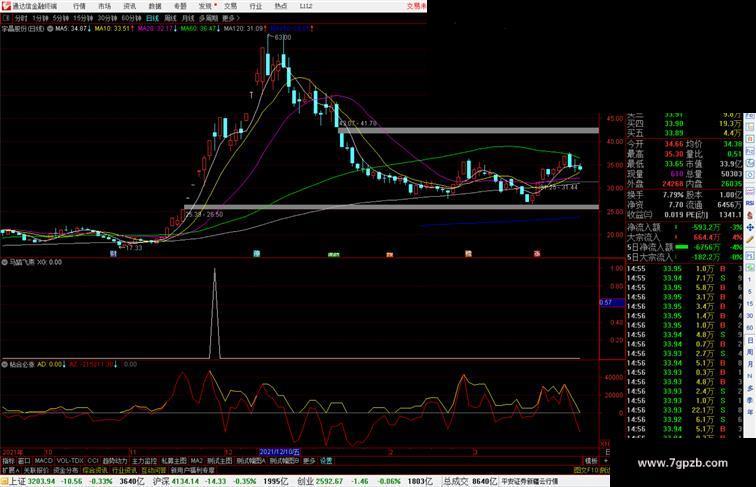The height and width of the screenshot is (487, 756).
Task: Click the blue cross-arrows move icon
Action: point(750,227)
